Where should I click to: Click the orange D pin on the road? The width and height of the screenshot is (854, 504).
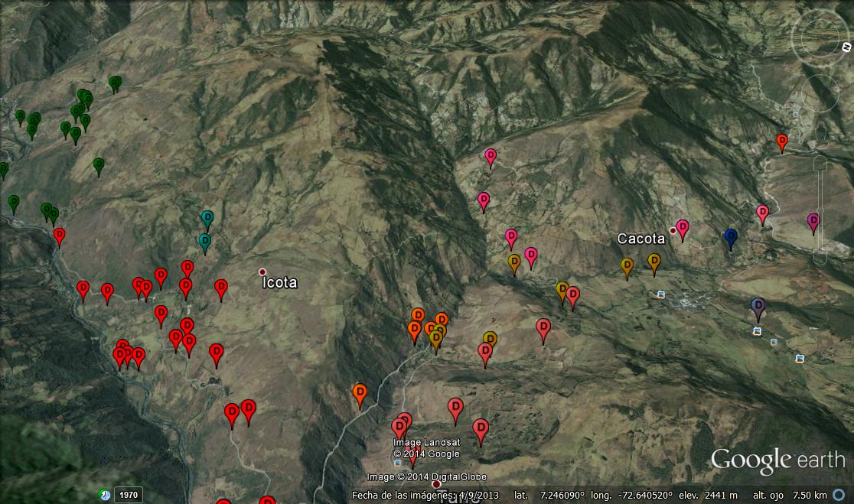click(x=360, y=393)
